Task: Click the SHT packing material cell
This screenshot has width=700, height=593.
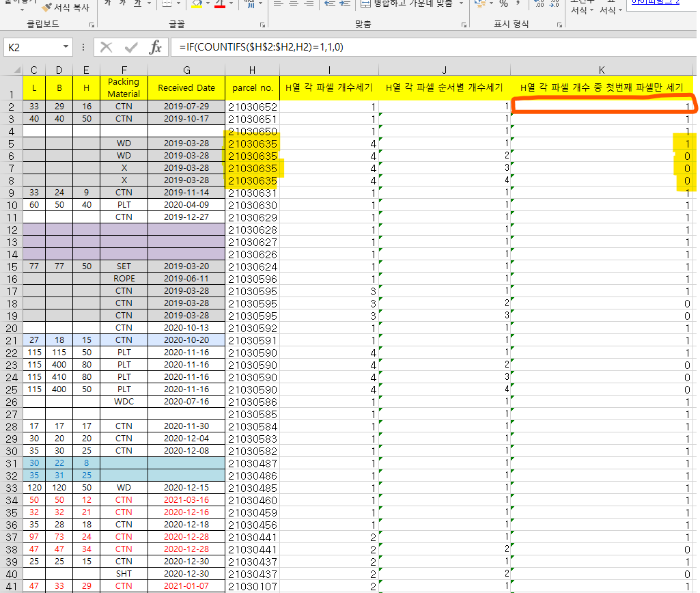Action: [x=124, y=574]
